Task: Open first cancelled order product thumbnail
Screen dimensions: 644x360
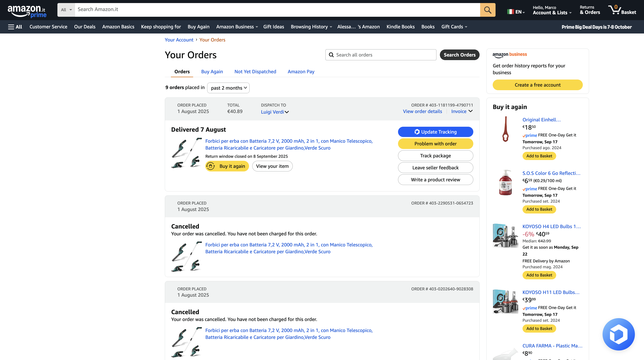Action: point(186,256)
